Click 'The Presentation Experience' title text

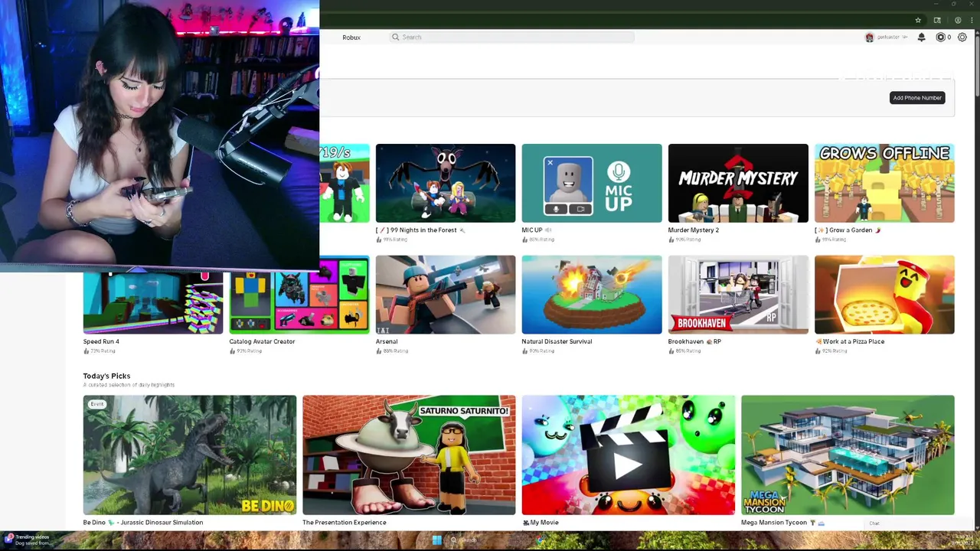point(345,523)
